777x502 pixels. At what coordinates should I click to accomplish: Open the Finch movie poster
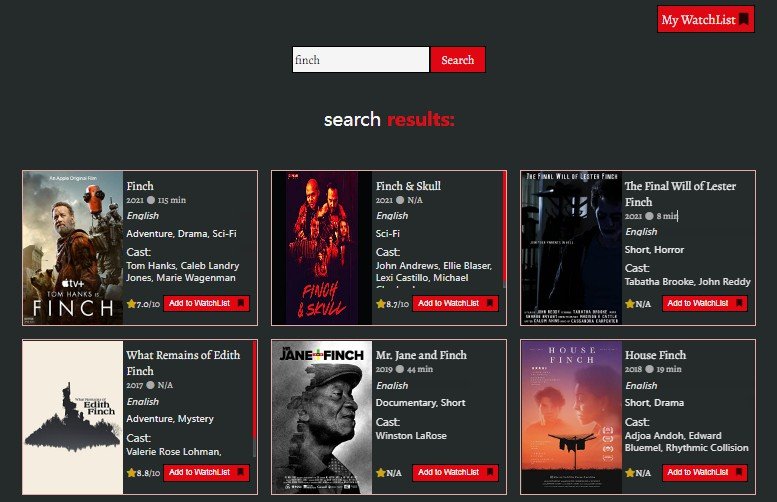(x=73, y=248)
